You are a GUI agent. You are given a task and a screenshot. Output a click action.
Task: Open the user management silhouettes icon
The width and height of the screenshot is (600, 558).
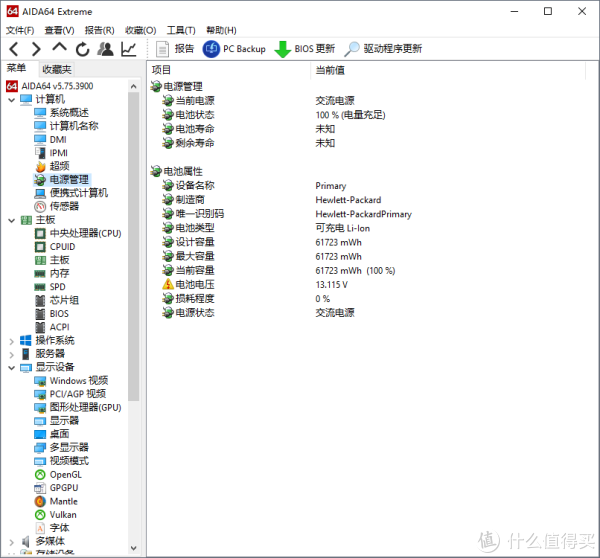[105, 49]
